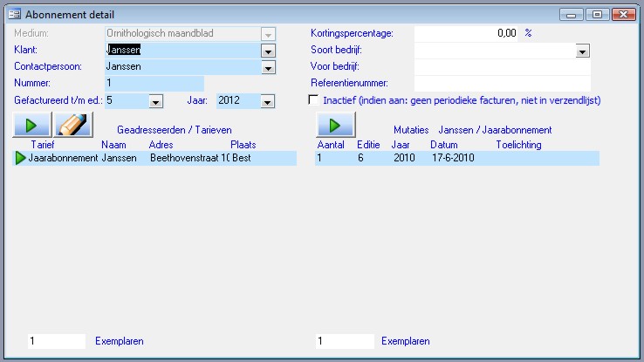Expand the Gefactureerd t/m ed. dropdown
644x362 pixels.
[x=156, y=101]
